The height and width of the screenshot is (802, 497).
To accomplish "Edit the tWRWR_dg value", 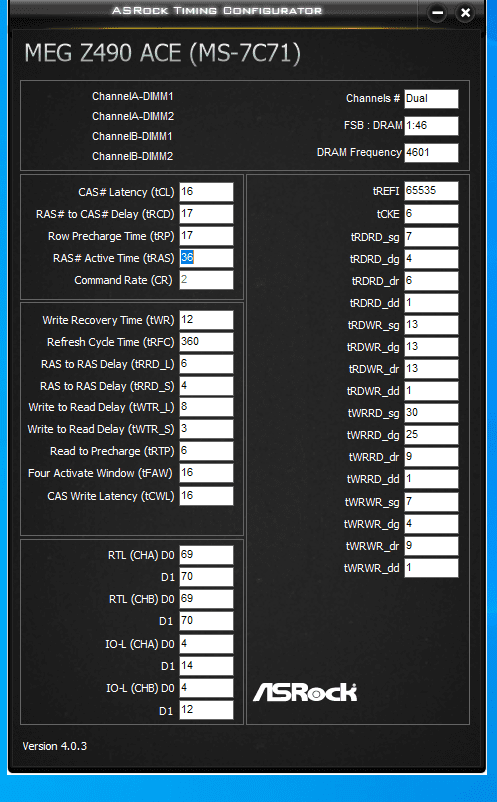I will pyautogui.click(x=431, y=524).
